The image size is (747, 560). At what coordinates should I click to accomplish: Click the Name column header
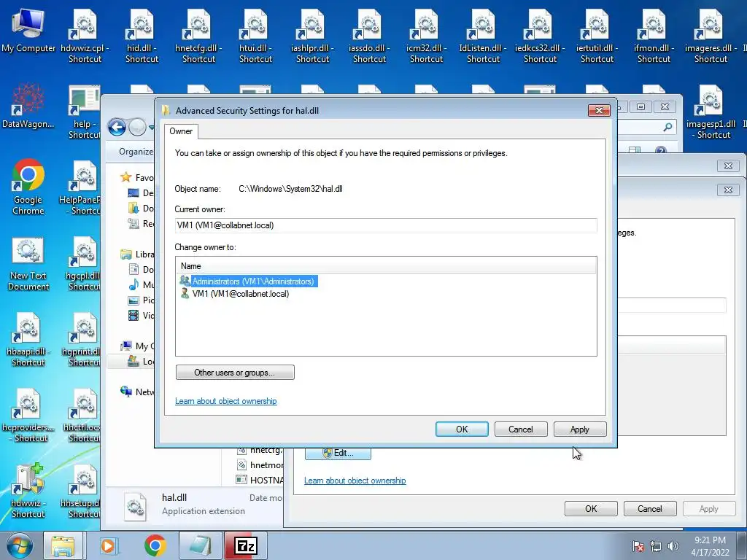(386, 266)
